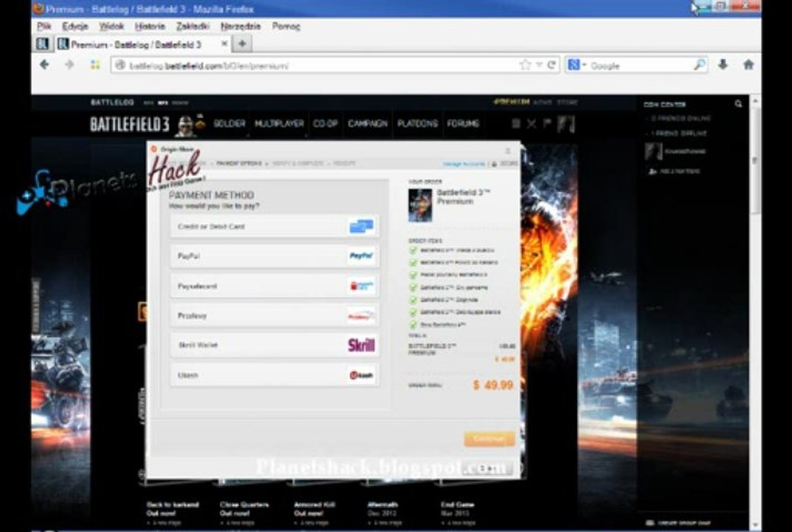Open the search engine selector dropdown
Screen dimensions: 792x532
coord(577,64)
